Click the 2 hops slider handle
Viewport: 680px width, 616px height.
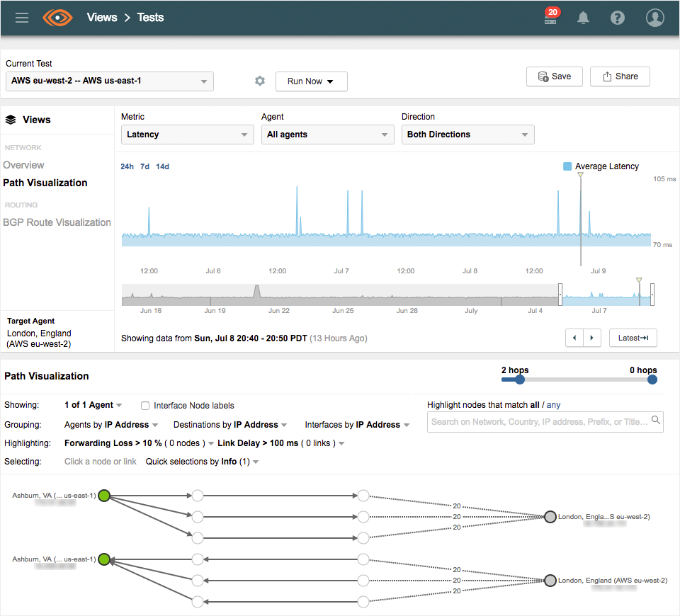[520, 380]
